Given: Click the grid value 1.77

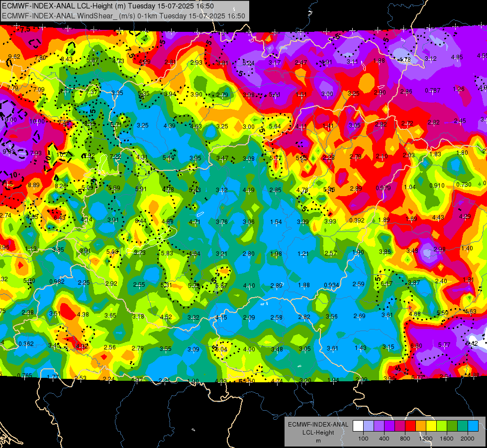Looking at the screenshot, I should [x=53, y=377].
